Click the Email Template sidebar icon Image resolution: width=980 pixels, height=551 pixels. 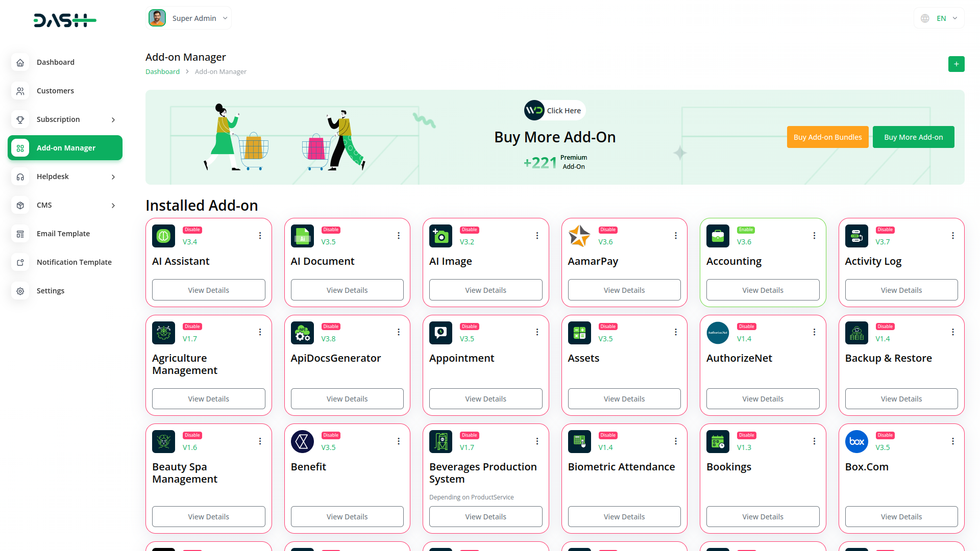point(20,234)
